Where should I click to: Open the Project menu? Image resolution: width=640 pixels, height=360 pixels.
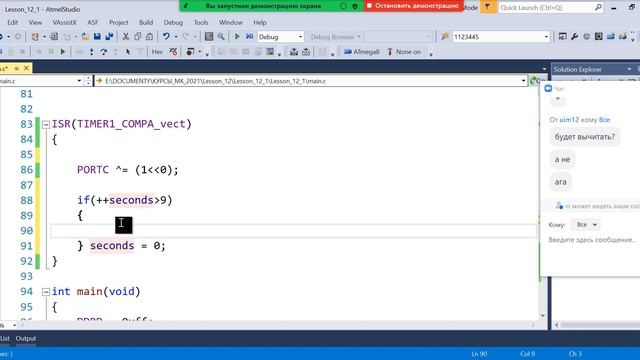[118, 22]
